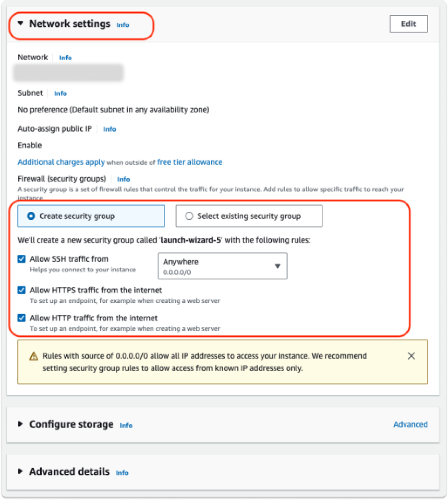Open Info link beside Subnet label
Image resolution: width=448 pixels, height=500 pixels.
(x=60, y=94)
